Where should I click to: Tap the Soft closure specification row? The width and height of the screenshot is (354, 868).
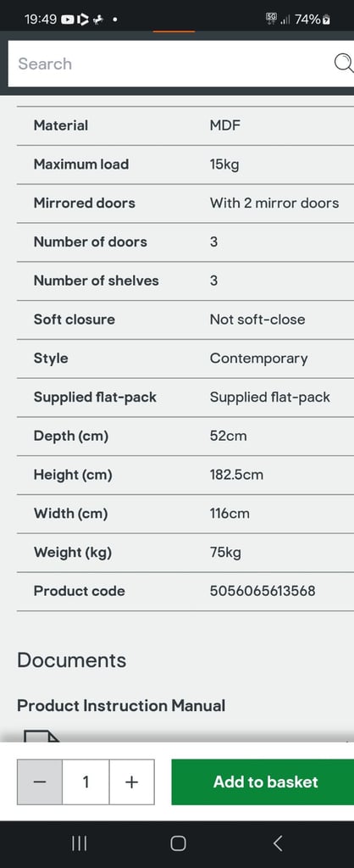click(185, 320)
